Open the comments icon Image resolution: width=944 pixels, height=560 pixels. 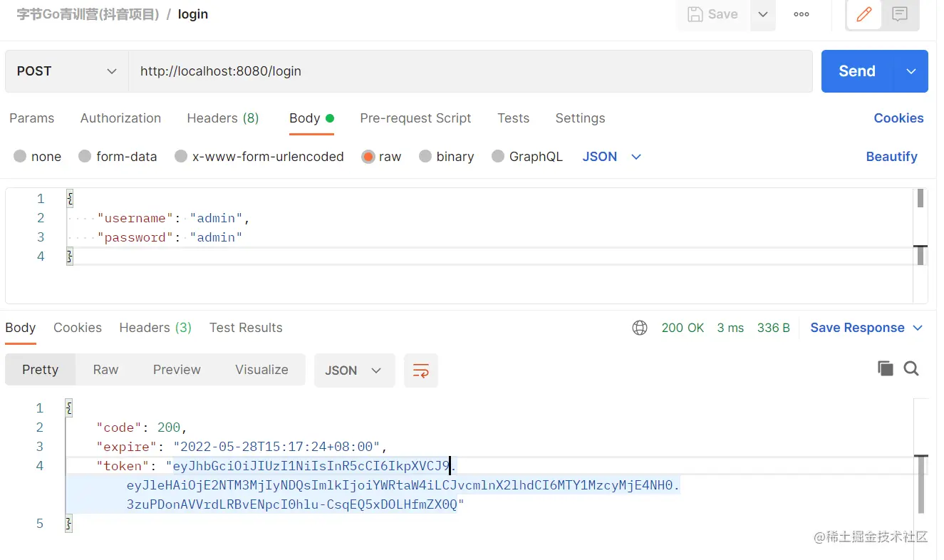tap(900, 14)
